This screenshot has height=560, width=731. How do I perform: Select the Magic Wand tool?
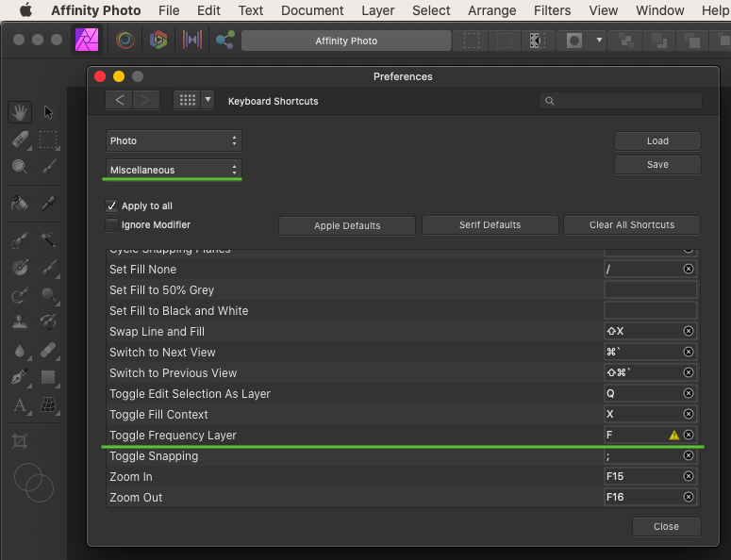coord(48,240)
